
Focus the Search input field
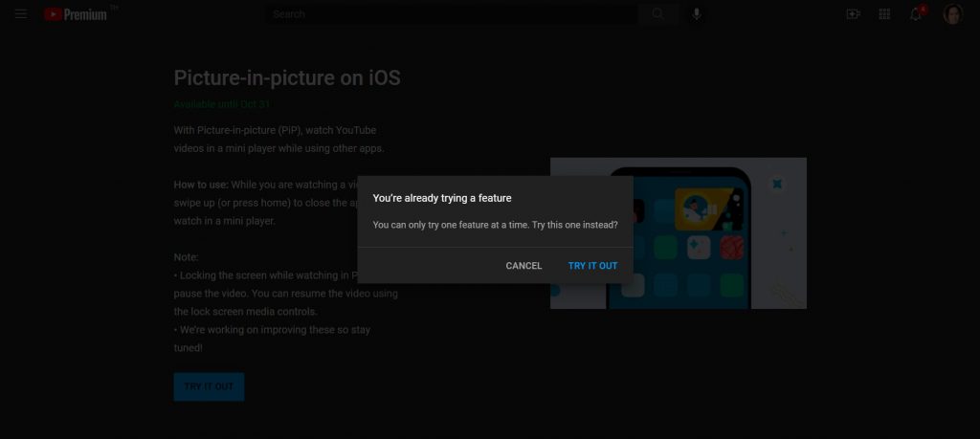452,13
